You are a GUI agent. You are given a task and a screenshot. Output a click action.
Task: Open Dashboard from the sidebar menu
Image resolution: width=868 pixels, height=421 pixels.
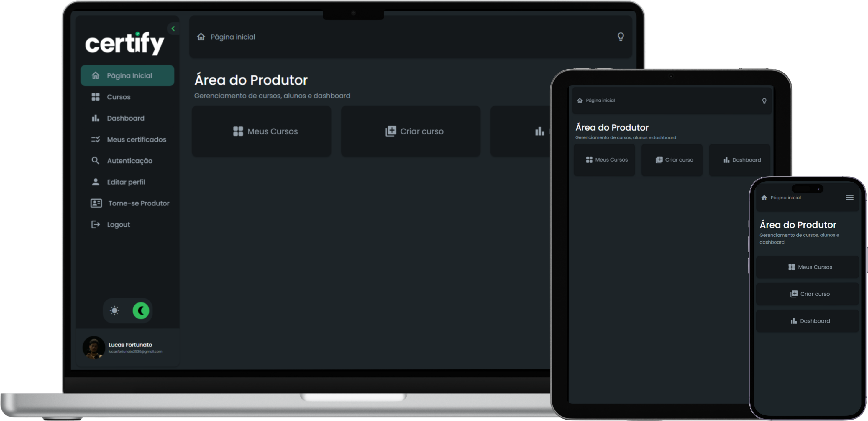(125, 118)
